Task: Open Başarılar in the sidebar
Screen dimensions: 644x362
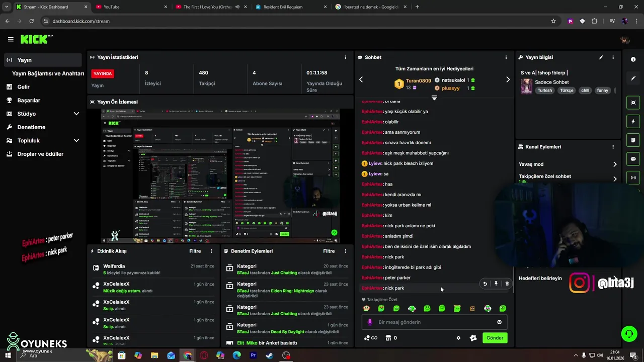Action: click(x=43, y=100)
